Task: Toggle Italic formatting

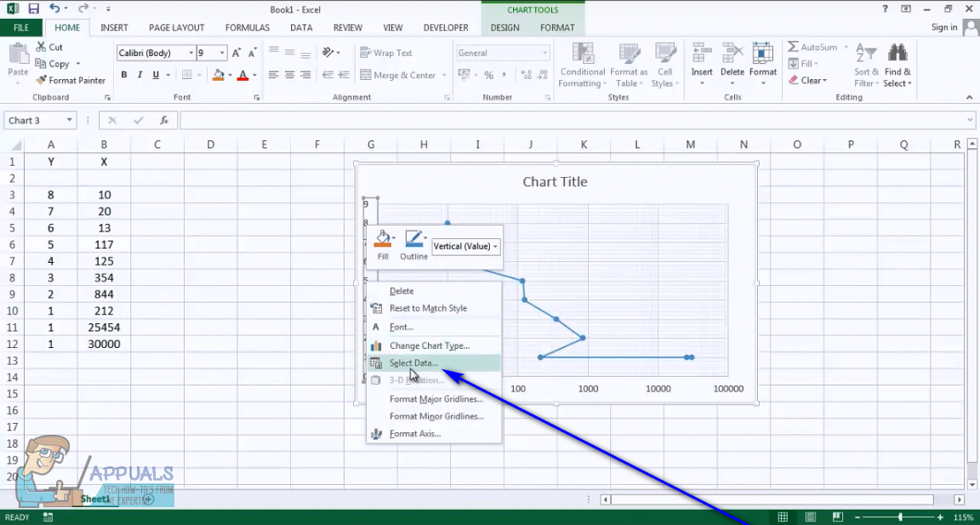Action: tap(140, 75)
